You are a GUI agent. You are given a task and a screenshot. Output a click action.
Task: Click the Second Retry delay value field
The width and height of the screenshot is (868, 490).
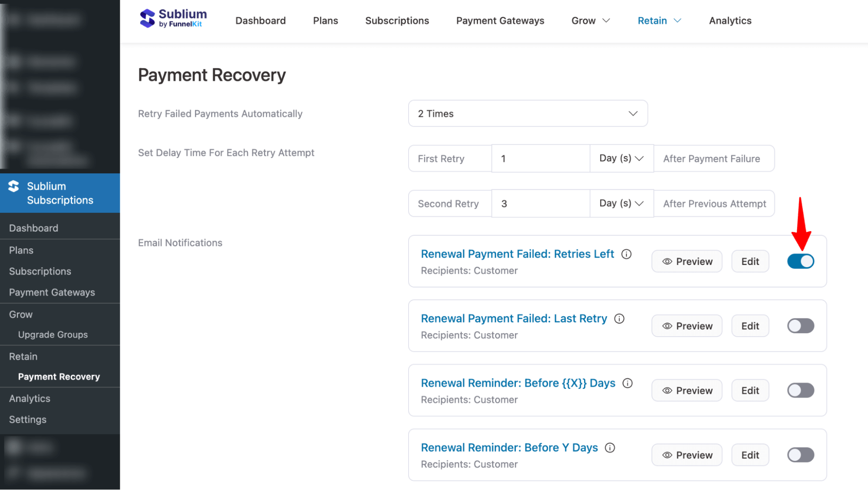point(540,203)
